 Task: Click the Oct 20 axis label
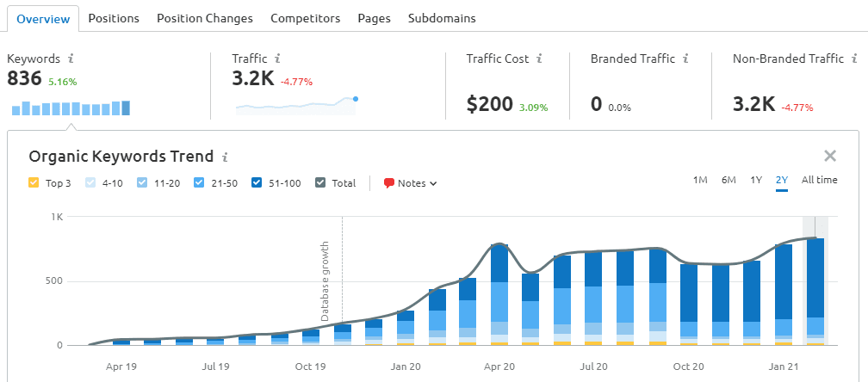point(689,366)
